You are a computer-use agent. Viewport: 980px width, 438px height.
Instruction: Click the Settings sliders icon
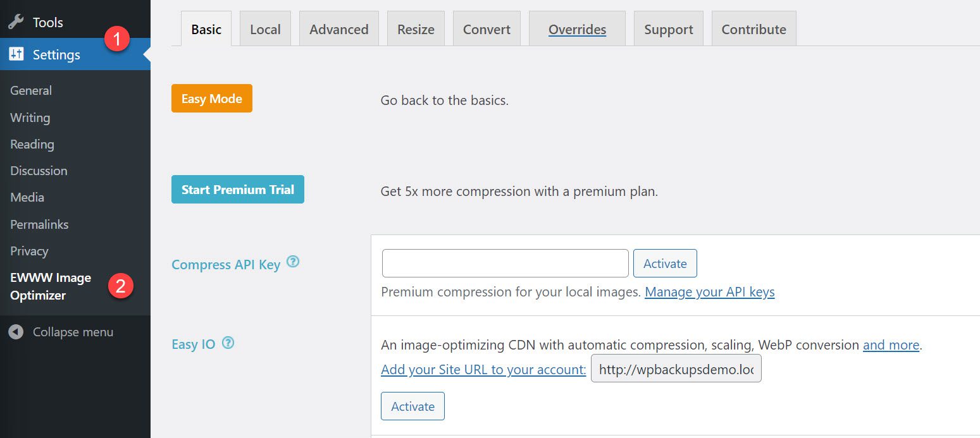(x=17, y=54)
